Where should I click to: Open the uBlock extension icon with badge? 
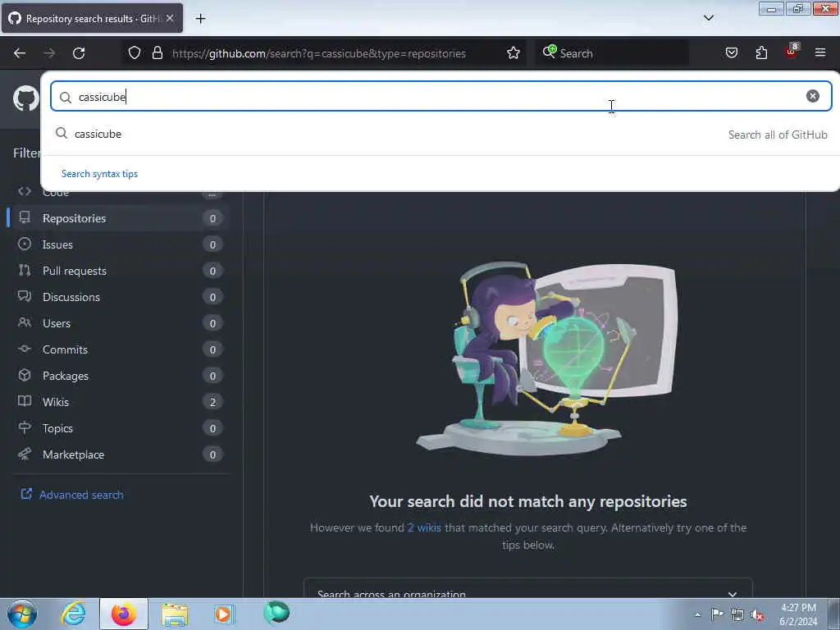[792, 52]
